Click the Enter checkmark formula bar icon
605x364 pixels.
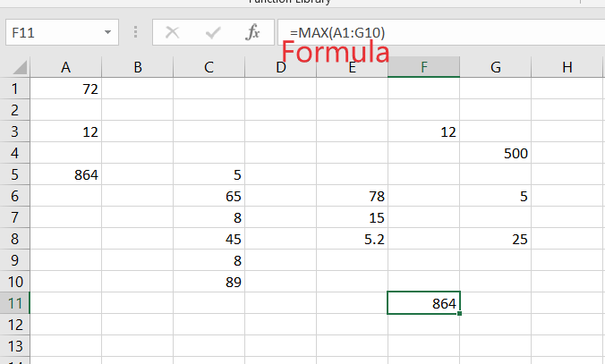click(x=213, y=32)
